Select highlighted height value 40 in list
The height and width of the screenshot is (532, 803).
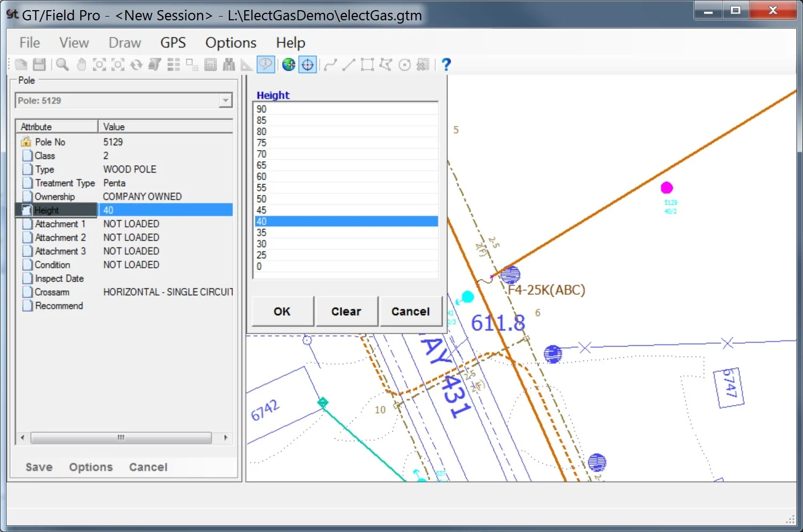coord(346,221)
